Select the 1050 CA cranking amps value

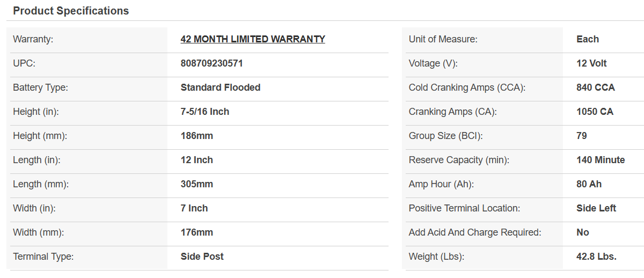coord(595,112)
